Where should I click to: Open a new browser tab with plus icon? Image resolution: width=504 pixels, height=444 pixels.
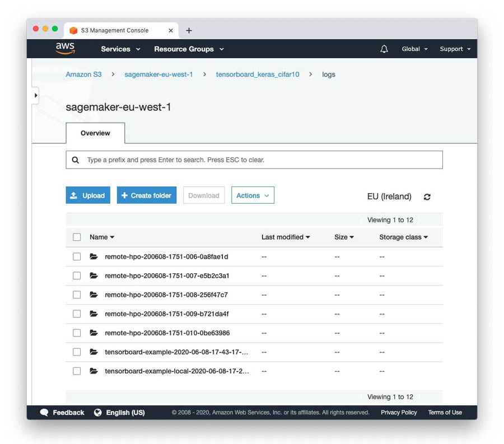[x=189, y=31]
